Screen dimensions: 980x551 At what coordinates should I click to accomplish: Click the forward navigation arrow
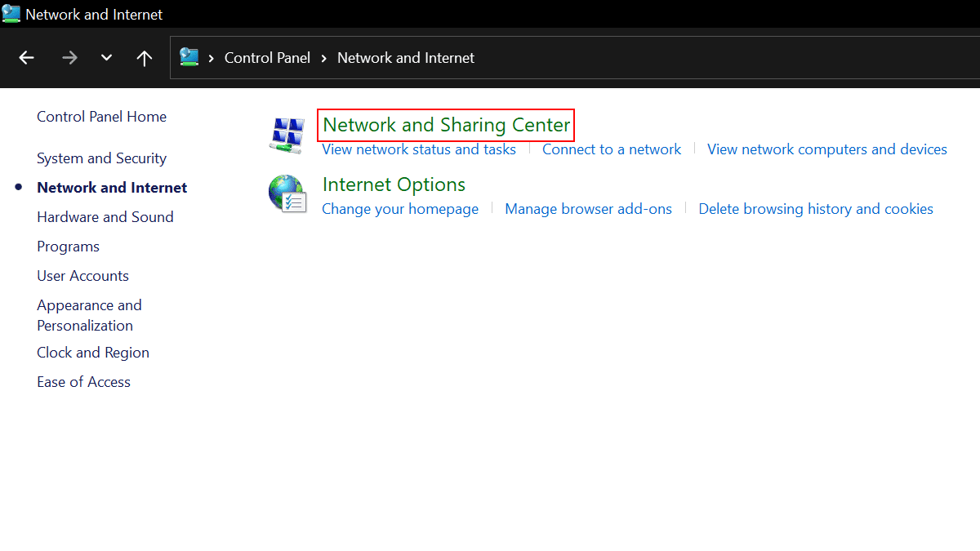pyautogui.click(x=69, y=58)
